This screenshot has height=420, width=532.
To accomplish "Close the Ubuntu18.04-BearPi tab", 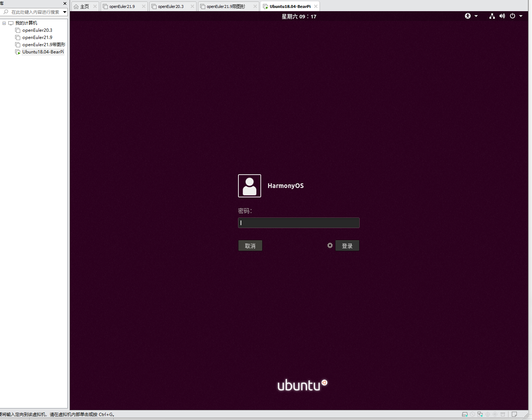I will [316, 6].
